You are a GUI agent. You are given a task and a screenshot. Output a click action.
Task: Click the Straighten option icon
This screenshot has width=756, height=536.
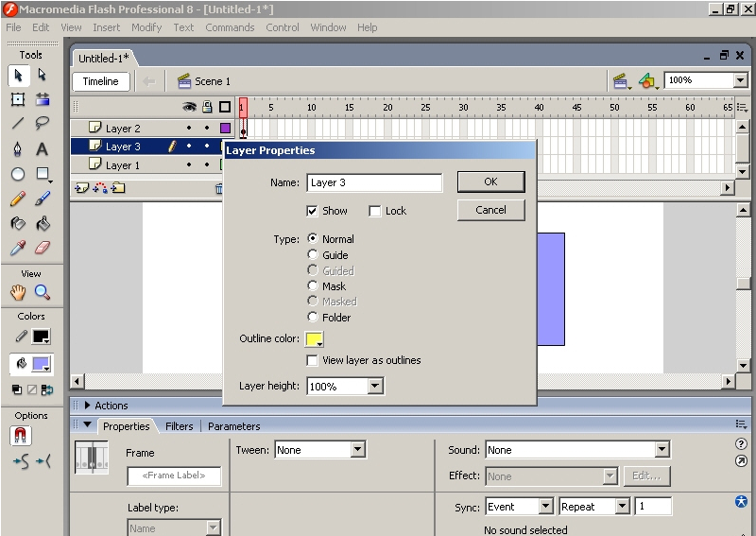tap(43, 461)
